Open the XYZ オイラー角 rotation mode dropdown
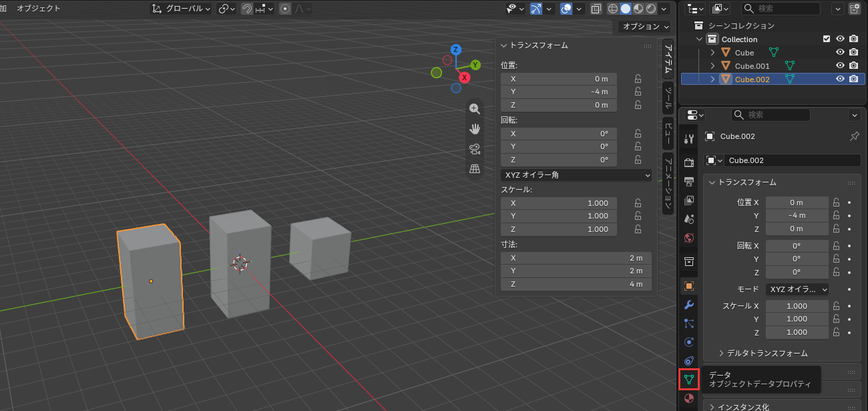This screenshot has height=411, width=868. coord(576,175)
